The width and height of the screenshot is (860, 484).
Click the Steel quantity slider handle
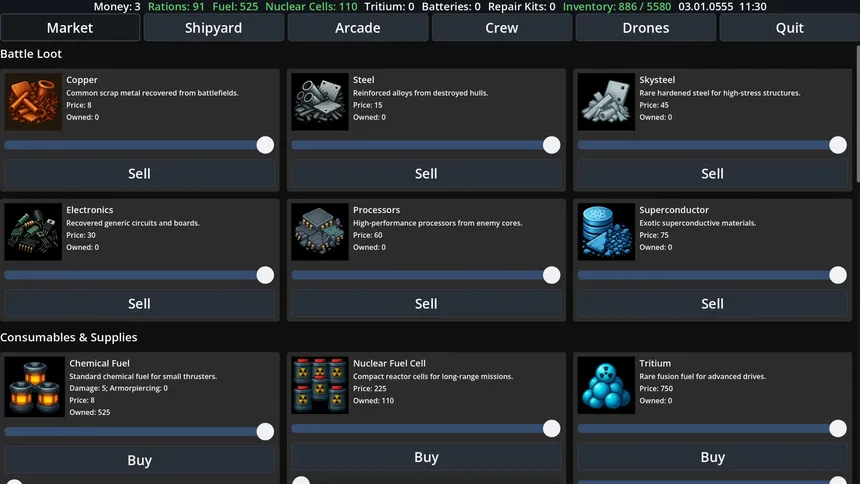click(552, 145)
